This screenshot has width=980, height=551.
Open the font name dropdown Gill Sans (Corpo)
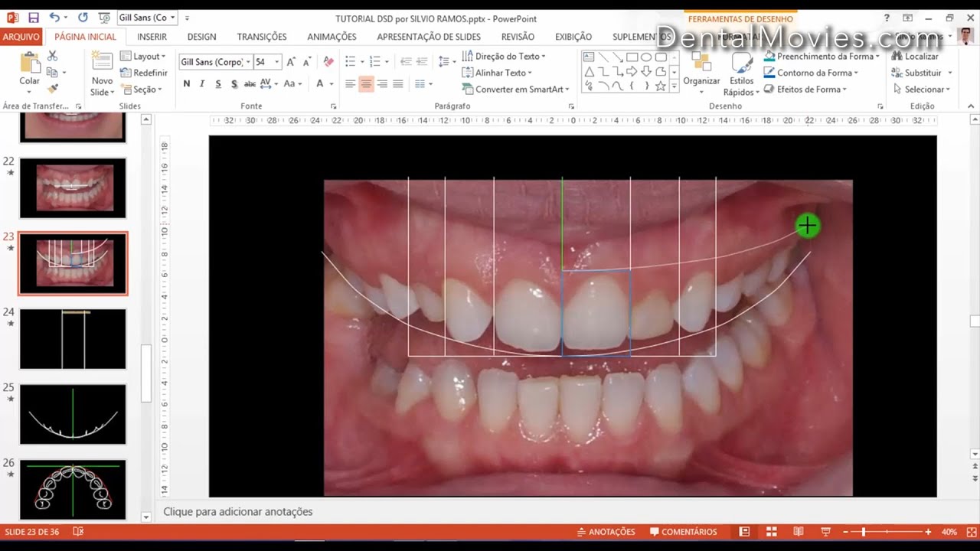pos(248,62)
